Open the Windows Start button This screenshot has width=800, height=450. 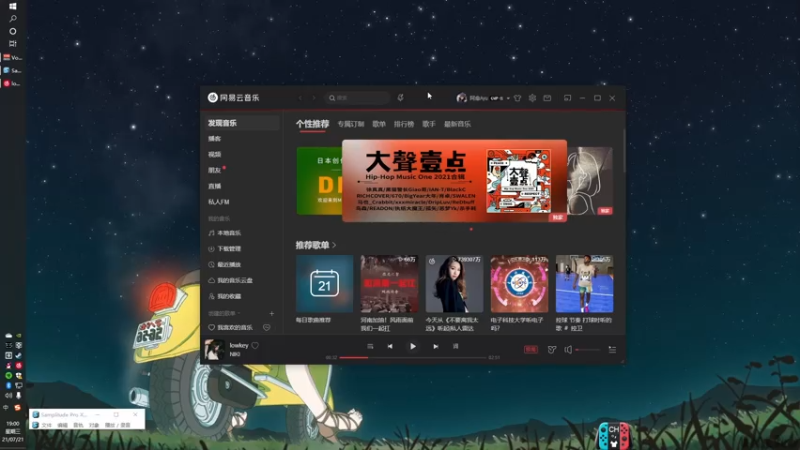click(x=13, y=6)
